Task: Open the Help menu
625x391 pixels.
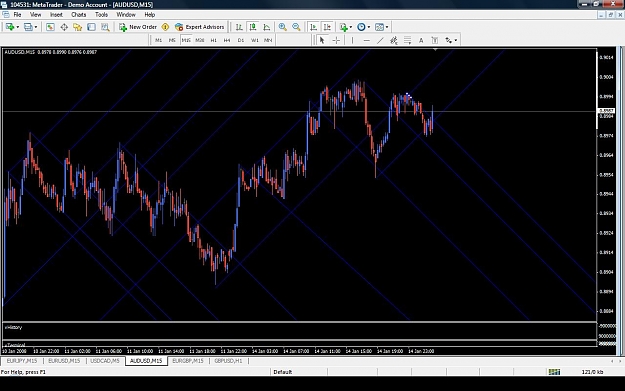Action: 149,14
